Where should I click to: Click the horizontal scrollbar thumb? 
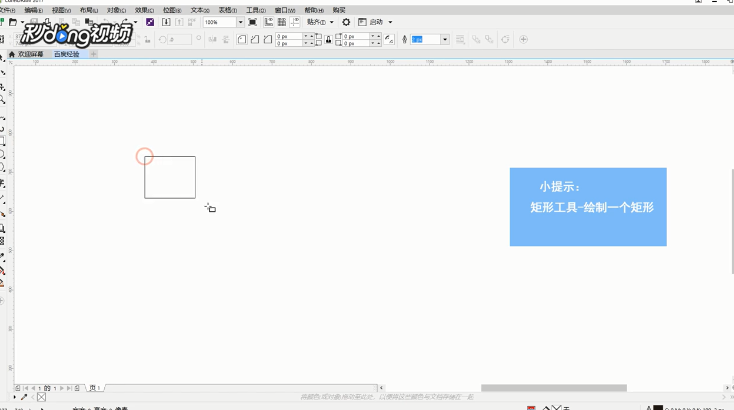pyautogui.click(x=554, y=388)
